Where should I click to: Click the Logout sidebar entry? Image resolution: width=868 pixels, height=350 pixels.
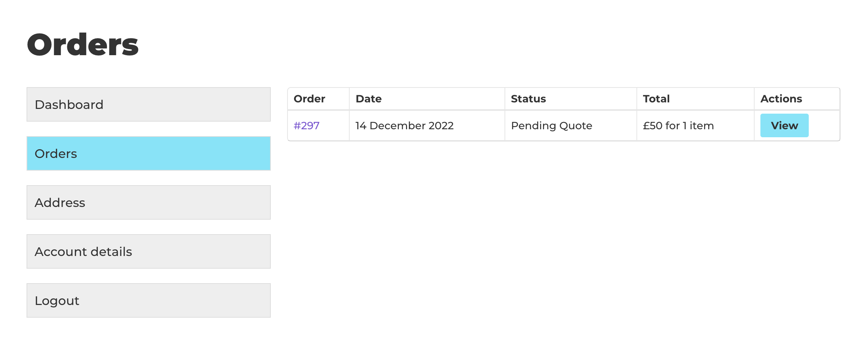pos(57,300)
